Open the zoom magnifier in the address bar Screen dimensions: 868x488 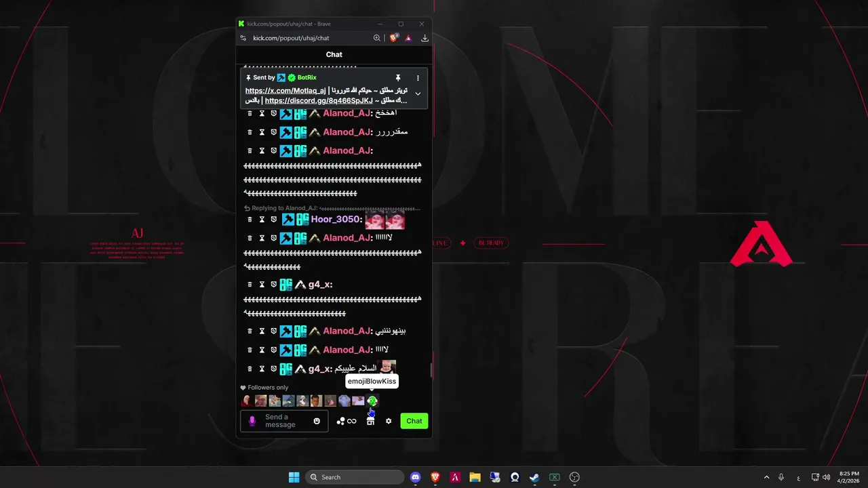pyautogui.click(x=377, y=38)
